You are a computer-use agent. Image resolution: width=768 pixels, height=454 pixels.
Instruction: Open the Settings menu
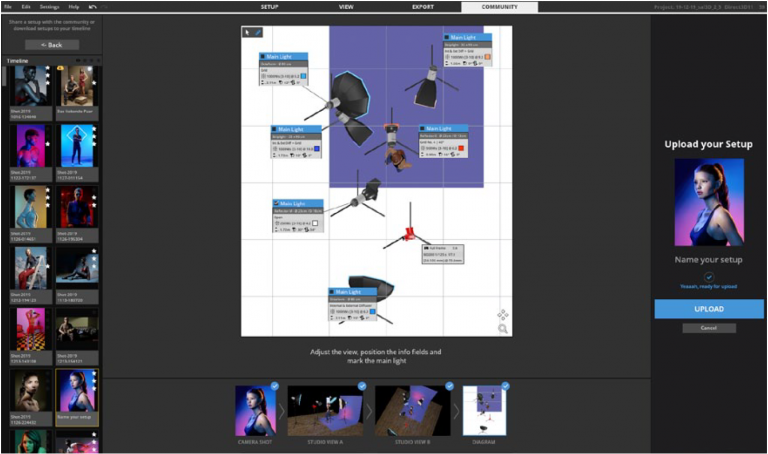coord(49,7)
